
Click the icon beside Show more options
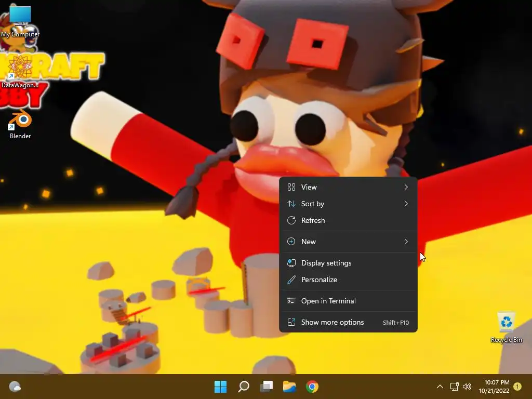click(x=291, y=322)
